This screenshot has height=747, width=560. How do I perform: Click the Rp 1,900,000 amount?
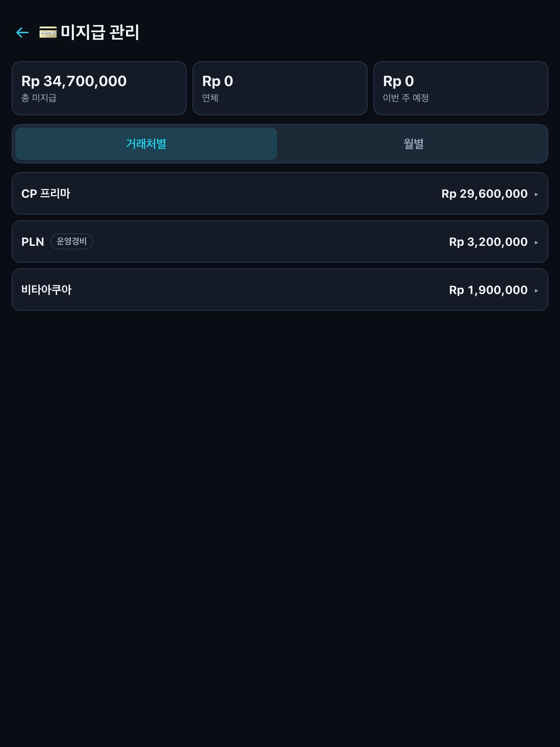489,290
